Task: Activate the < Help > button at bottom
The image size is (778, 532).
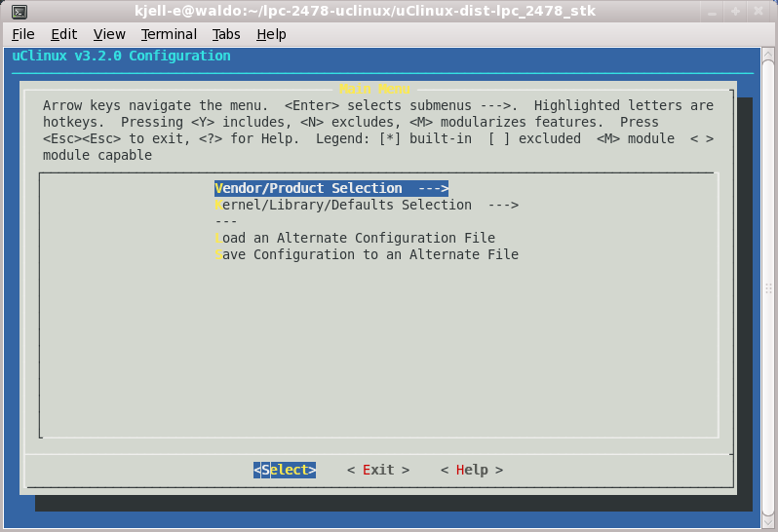Action: tap(472, 470)
